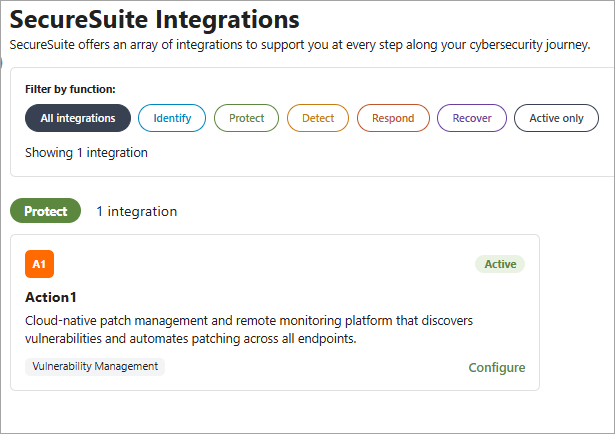The image size is (615, 434).
Task: Click "1 integration" count beside Protect badge
Action: click(x=137, y=211)
